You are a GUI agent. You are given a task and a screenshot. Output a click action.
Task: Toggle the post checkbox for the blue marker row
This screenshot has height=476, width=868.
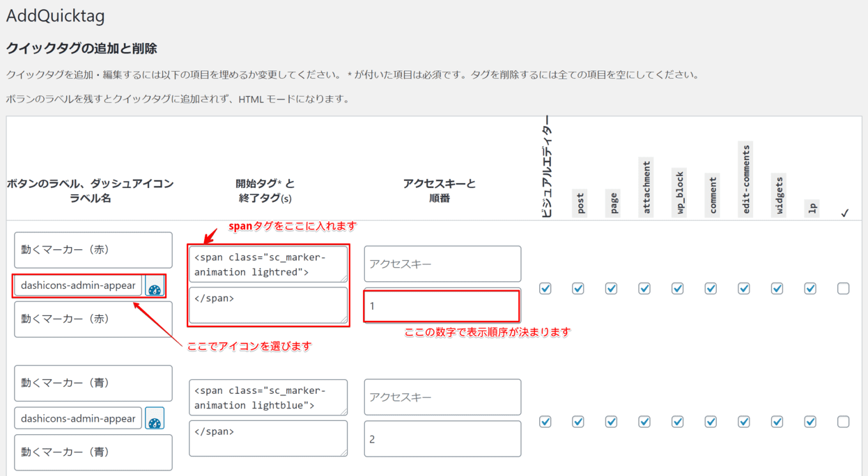pos(579,422)
